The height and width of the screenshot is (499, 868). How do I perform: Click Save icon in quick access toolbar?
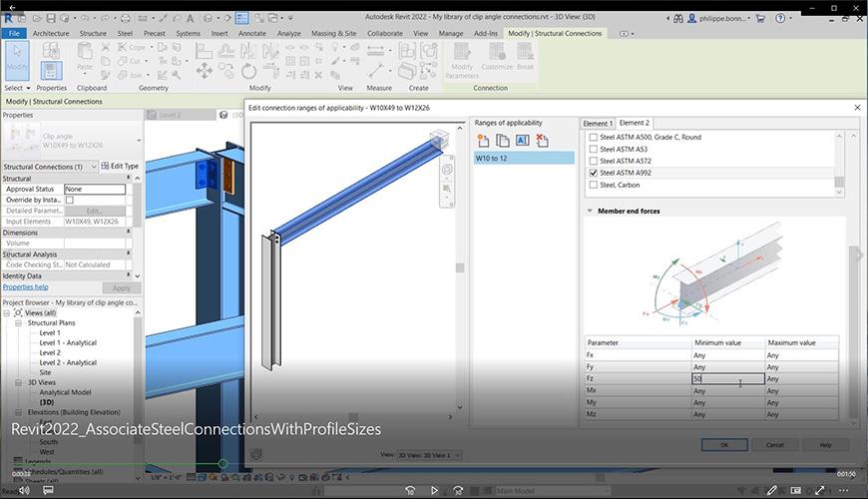pos(50,18)
